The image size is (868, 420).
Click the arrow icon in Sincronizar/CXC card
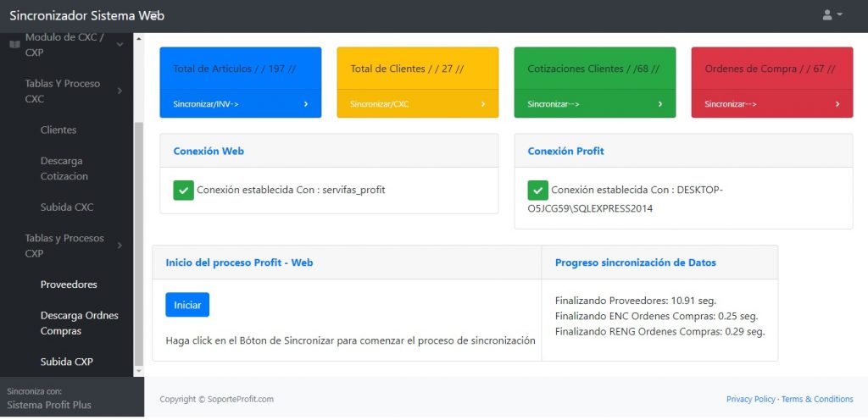point(483,104)
